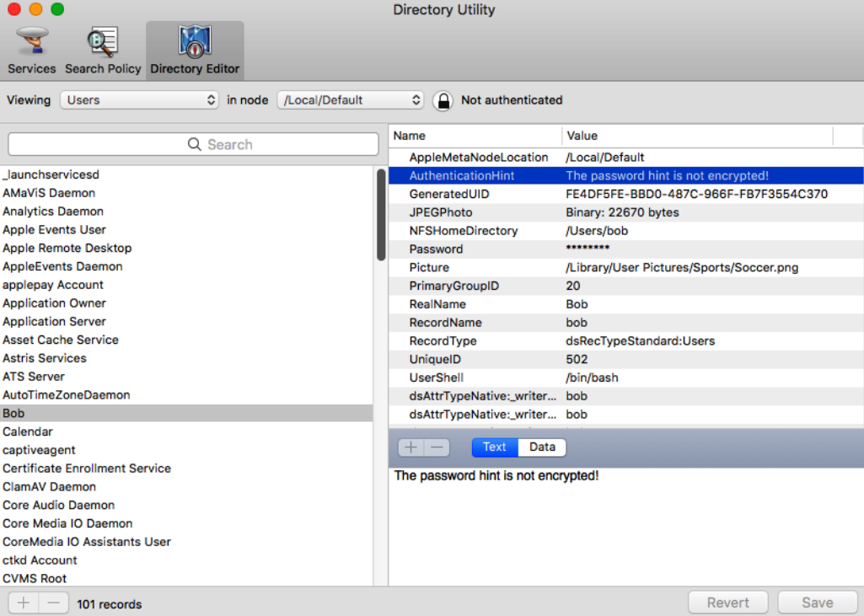Select the Astris Services record
The image size is (864, 616).
[x=186, y=358]
